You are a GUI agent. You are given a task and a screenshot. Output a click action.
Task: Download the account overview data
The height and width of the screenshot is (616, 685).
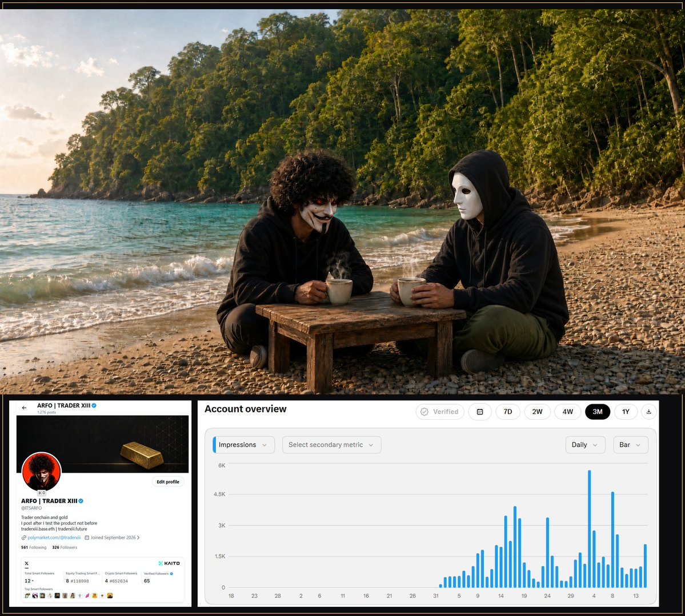click(x=649, y=412)
